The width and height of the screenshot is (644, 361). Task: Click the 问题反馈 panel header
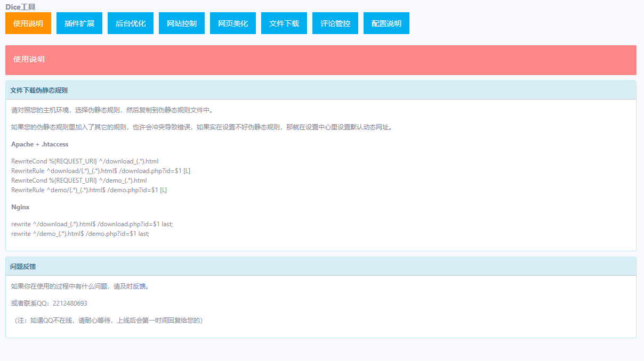[x=321, y=266]
